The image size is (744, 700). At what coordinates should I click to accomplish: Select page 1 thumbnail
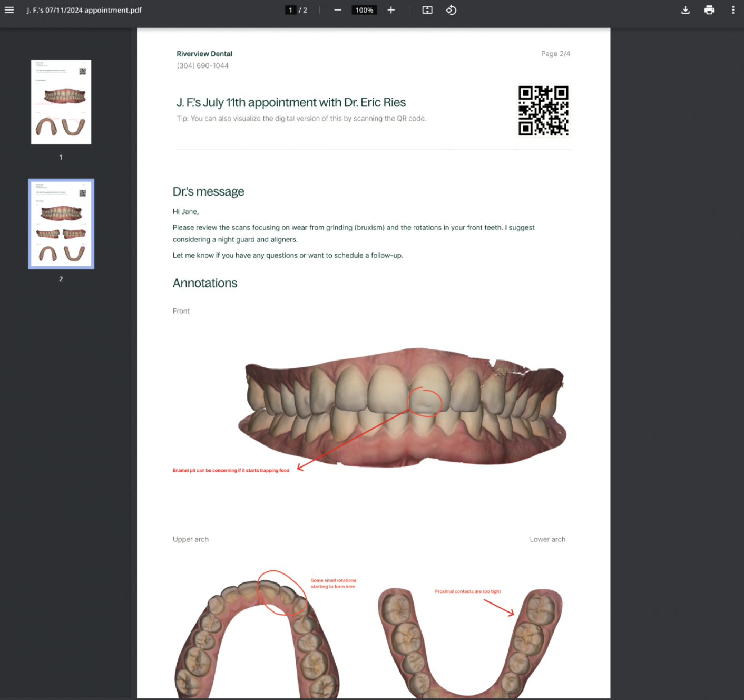pyautogui.click(x=61, y=101)
